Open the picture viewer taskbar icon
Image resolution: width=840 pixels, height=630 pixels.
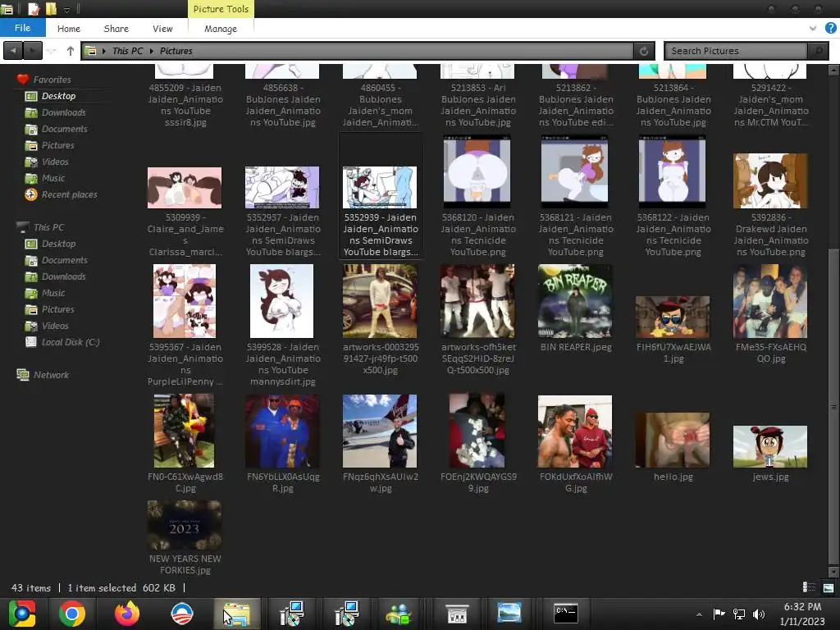(x=509, y=614)
